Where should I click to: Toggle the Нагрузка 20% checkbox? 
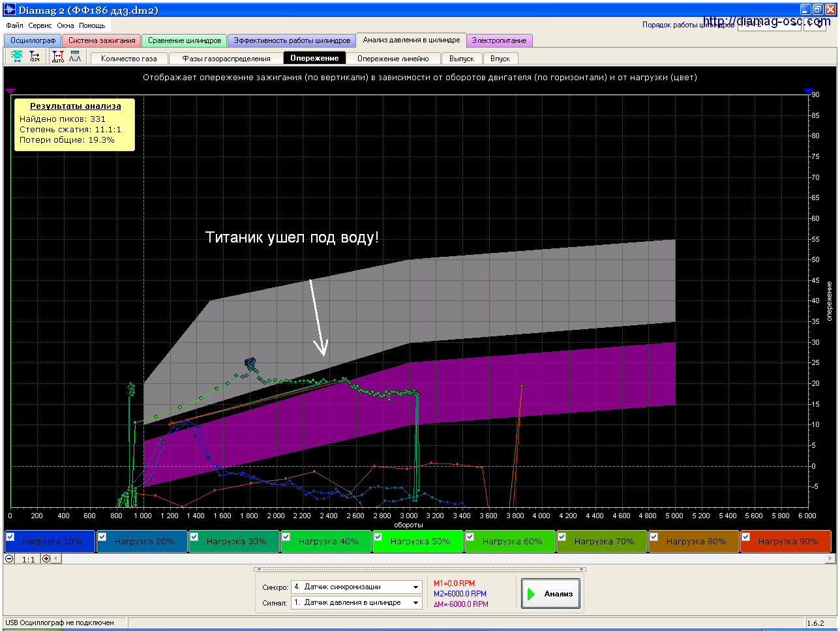tap(102, 537)
